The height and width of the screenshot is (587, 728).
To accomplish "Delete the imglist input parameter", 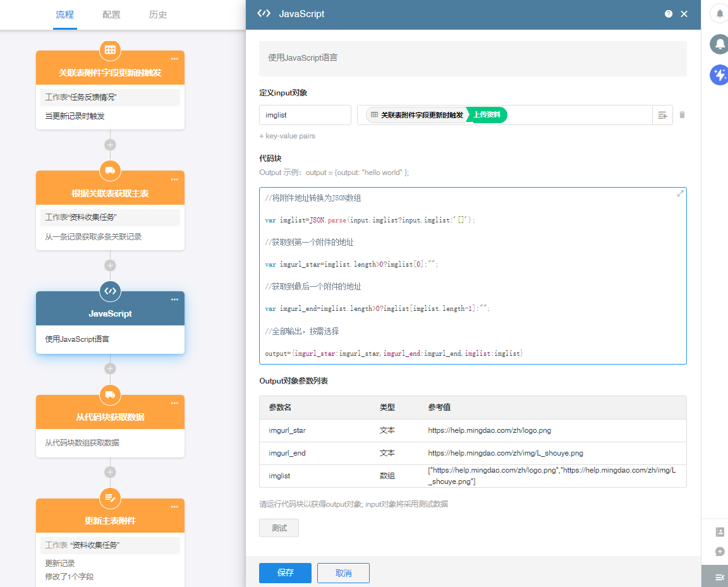I will pos(682,115).
